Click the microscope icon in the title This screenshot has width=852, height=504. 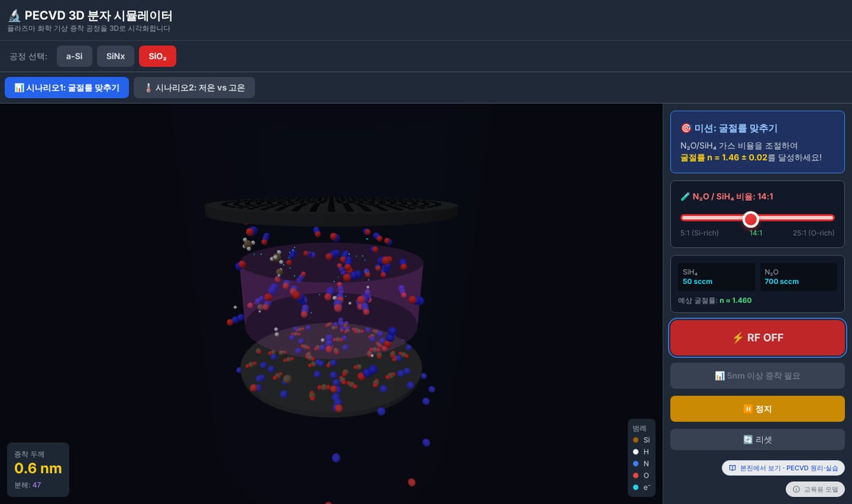pos(13,15)
